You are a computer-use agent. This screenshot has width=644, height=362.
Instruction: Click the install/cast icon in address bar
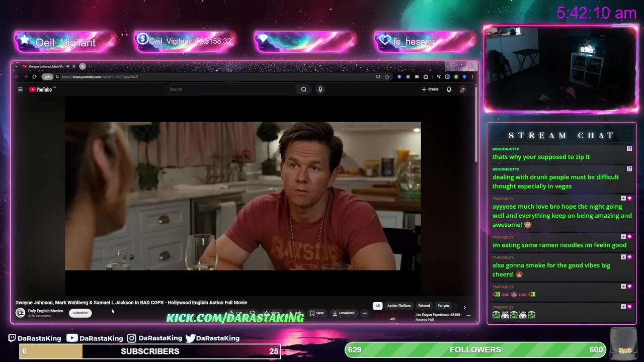tap(378, 77)
